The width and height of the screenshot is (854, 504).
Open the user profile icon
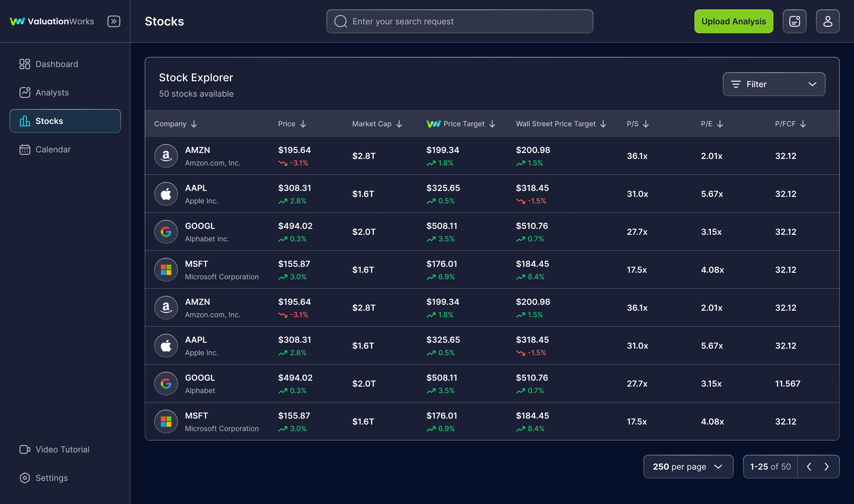point(828,21)
